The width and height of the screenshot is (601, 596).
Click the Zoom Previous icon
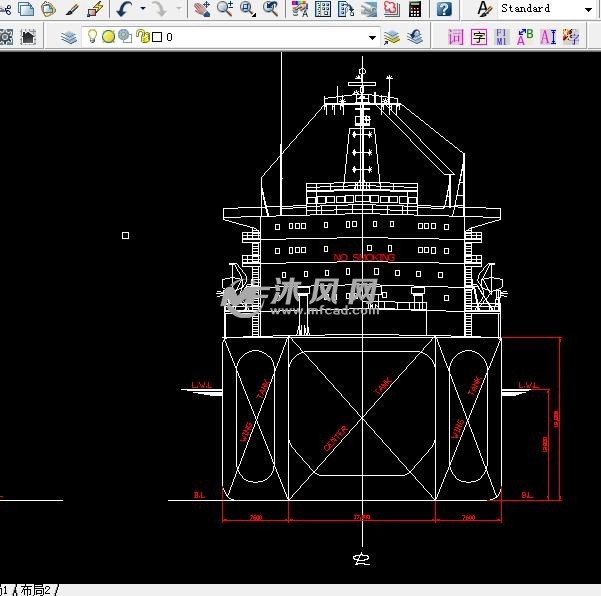(x=271, y=9)
